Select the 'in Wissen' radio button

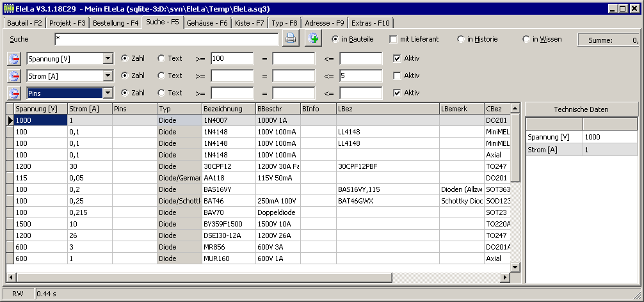coord(526,40)
